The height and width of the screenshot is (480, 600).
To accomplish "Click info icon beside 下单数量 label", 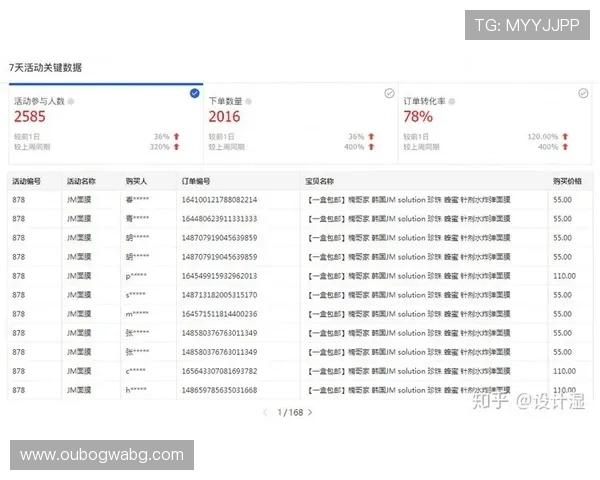I will (248, 101).
